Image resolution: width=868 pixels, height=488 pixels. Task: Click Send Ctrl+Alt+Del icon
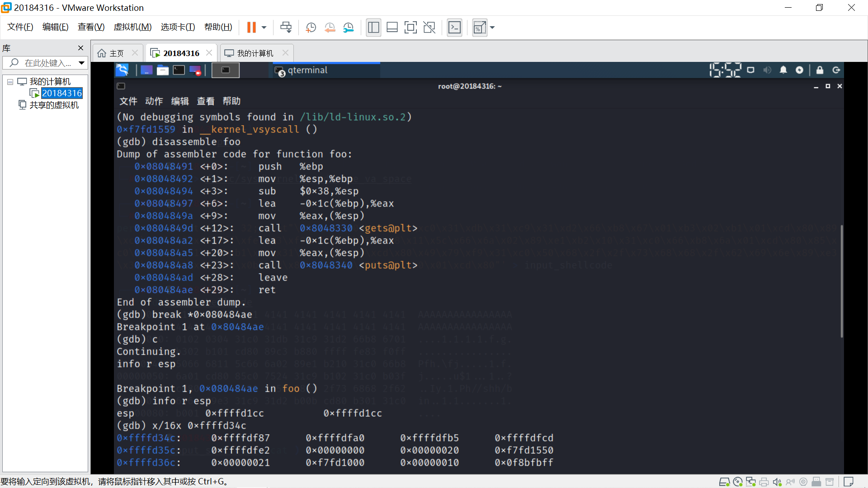click(x=286, y=28)
